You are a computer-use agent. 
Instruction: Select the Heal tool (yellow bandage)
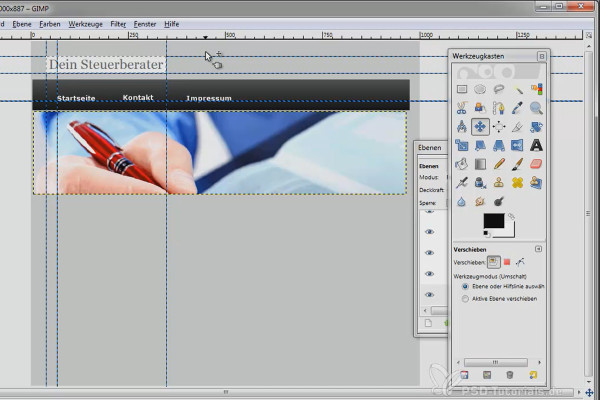[518, 183]
